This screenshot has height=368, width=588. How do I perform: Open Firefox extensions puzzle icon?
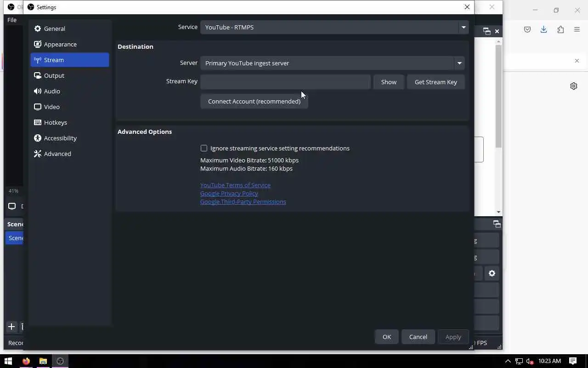tap(560, 29)
